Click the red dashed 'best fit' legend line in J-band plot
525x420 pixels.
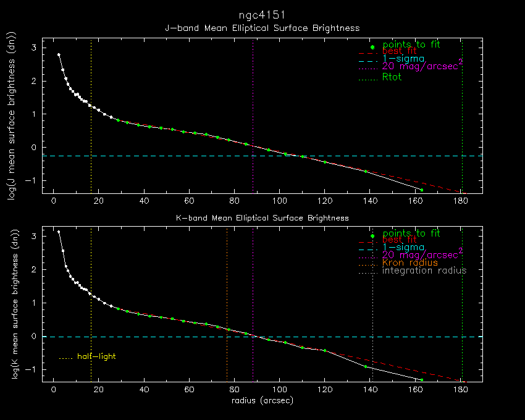pyautogui.click(x=368, y=53)
